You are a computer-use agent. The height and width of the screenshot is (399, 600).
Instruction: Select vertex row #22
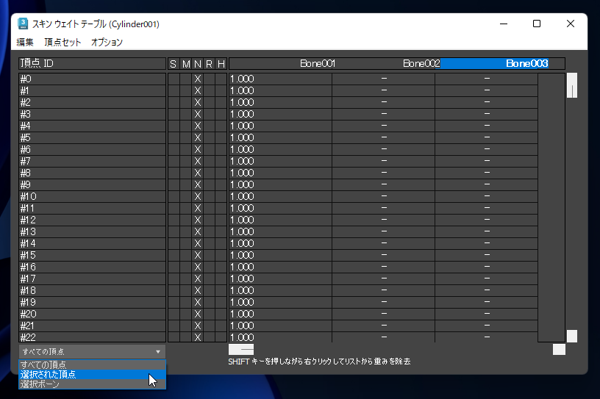[x=92, y=337]
